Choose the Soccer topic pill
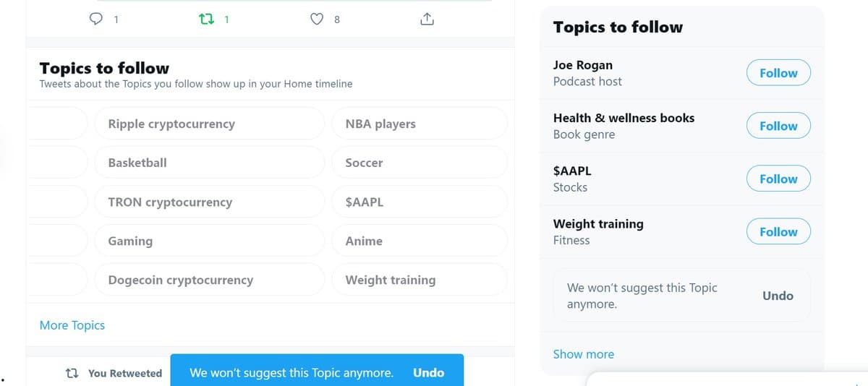The height and width of the screenshot is (386, 868). click(x=420, y=163)
